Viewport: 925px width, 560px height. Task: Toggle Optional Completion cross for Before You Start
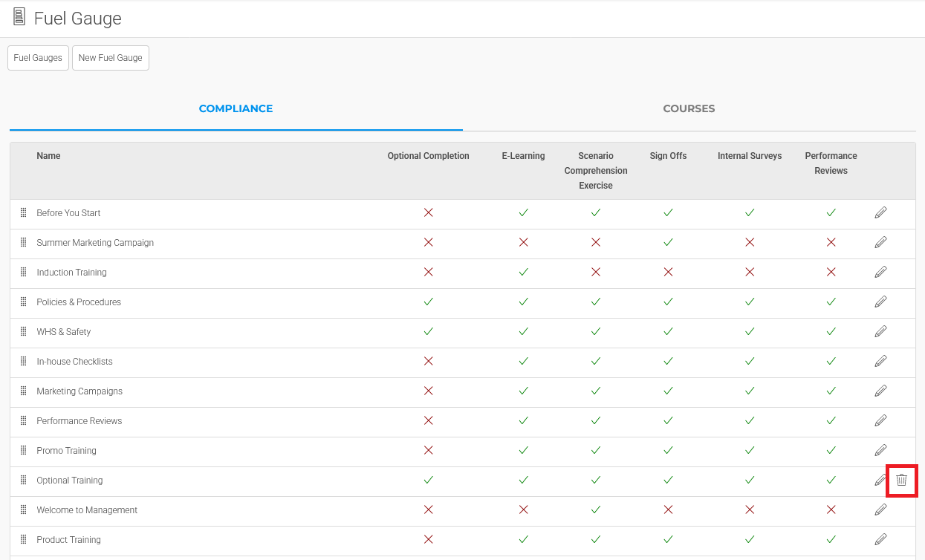428,213
